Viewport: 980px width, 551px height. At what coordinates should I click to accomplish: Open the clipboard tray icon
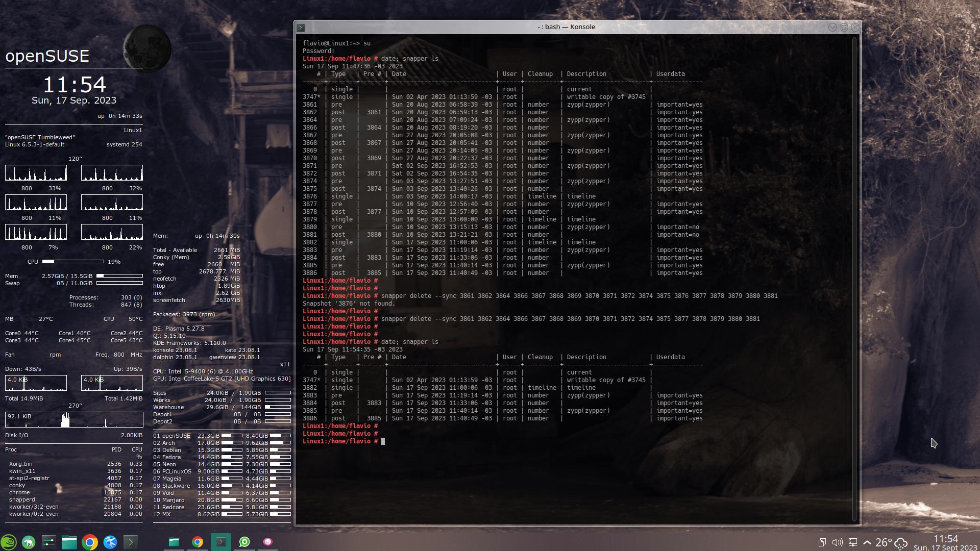tap(822, 542)
